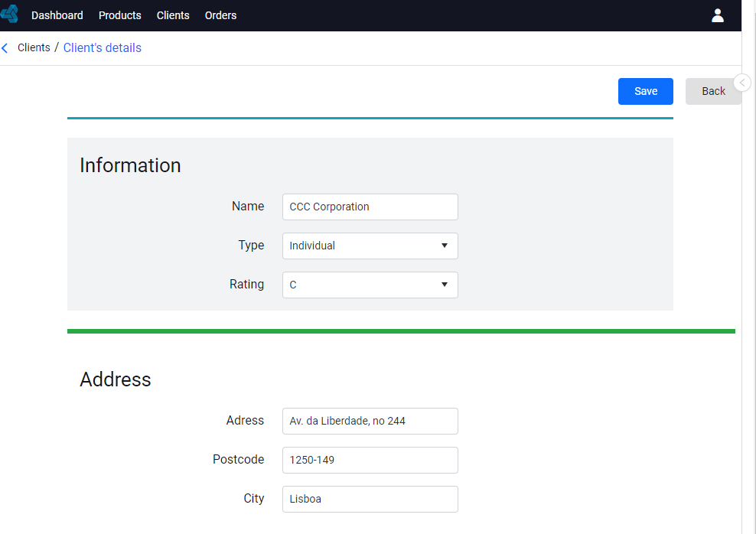Go to Dashboard menu
The height and width of the screenshot is (534, 756).
click(57, 15)
